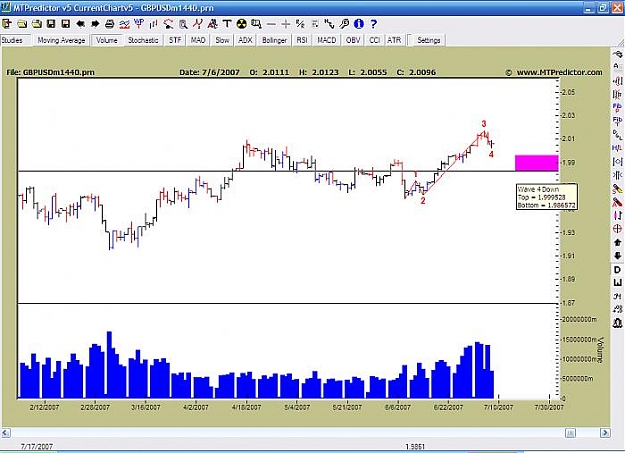Select the ABC label tool
The width and height of the screenshot is (625, 453).
(212, 24)
